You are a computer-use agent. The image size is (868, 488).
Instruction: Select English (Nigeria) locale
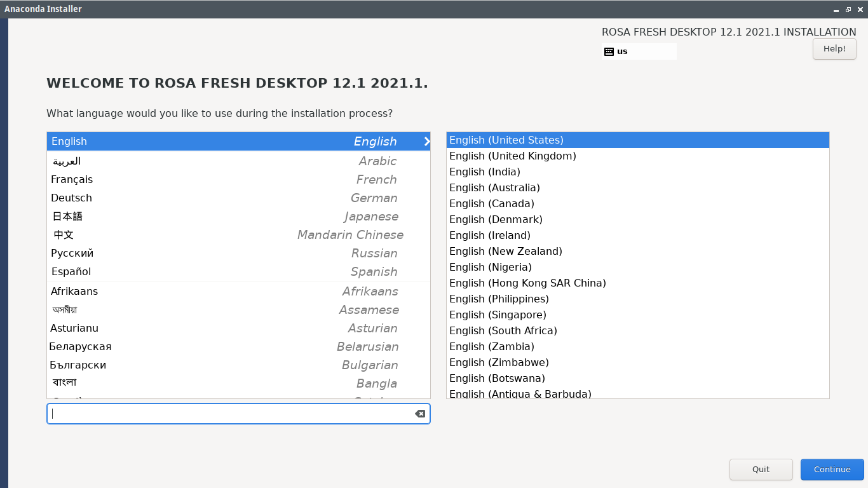click(638, 267)
